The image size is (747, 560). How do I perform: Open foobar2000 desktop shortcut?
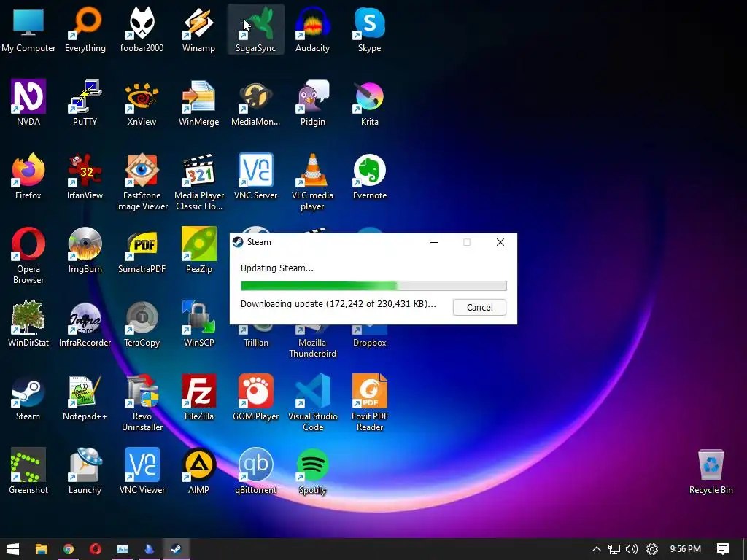coord(142,29)
